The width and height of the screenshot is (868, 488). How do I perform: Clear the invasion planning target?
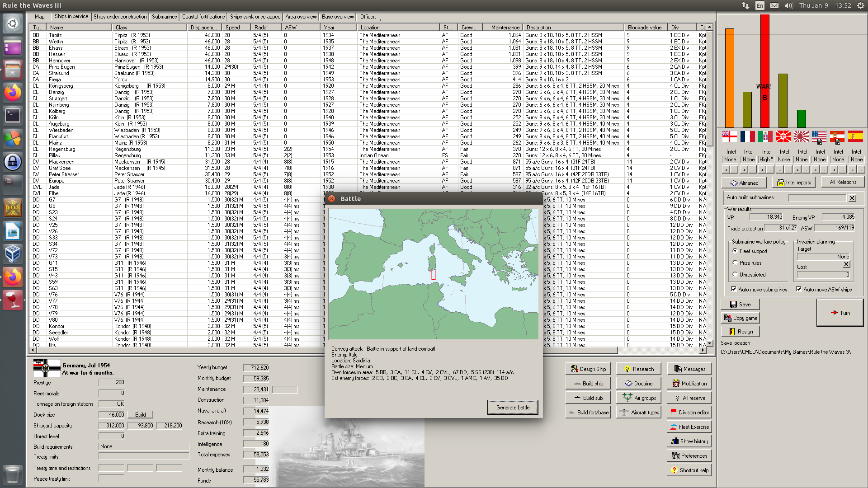(846, 264)
